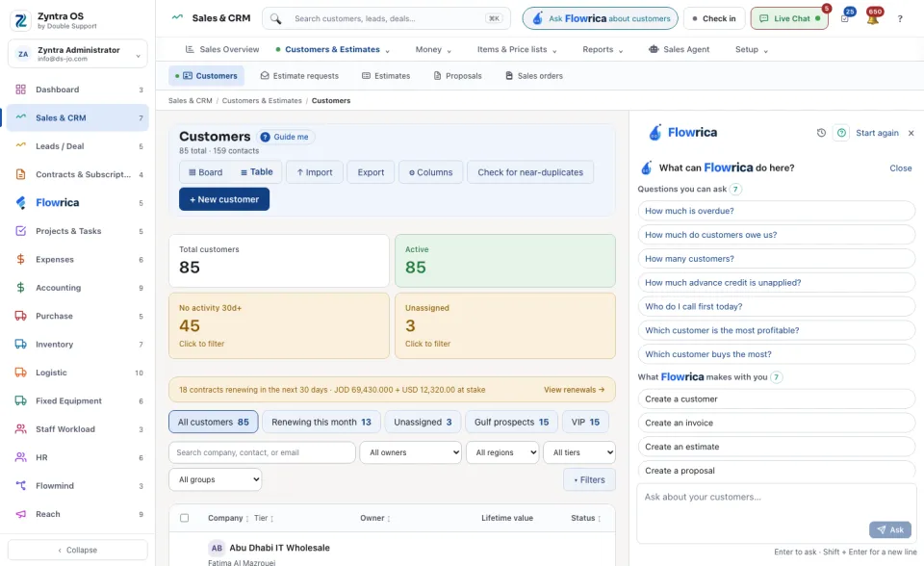
Task: Open the All owners dropdown
Action: [x=411, y=452]
